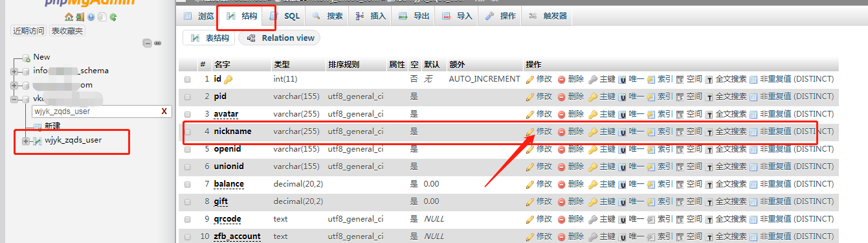
Task: Click the pencil edit icon for qrcode row
Action: click(530, 219)
